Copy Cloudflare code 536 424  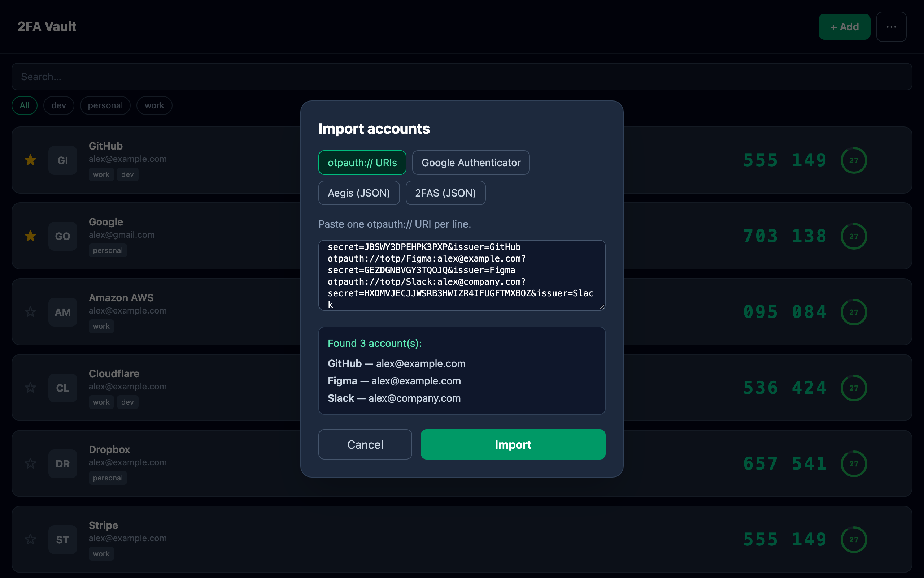point(785,388)
